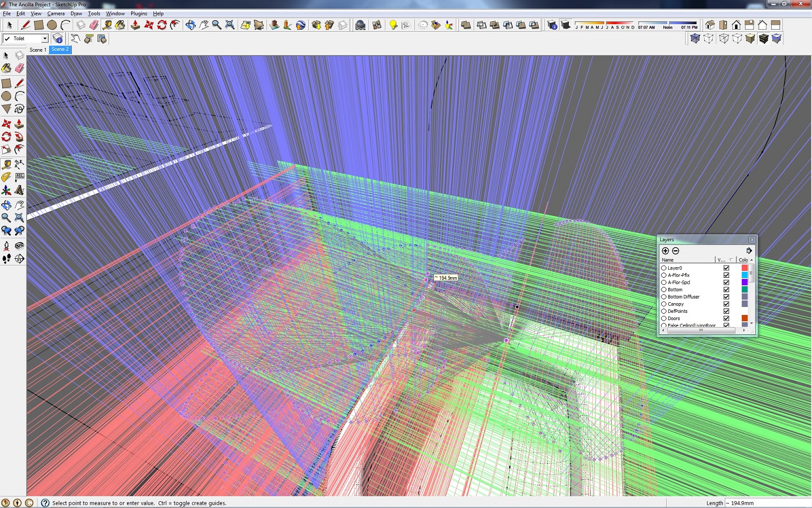Select the red Move tool in top toolbar
This screenshot has width=812, height=508.
(x=149, y=25)
